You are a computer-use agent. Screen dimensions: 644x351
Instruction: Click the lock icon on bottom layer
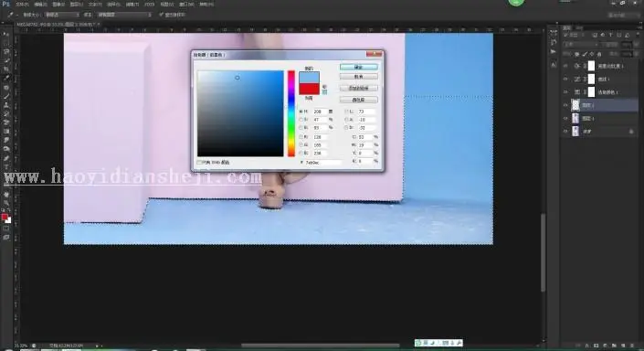click(631, 132)
